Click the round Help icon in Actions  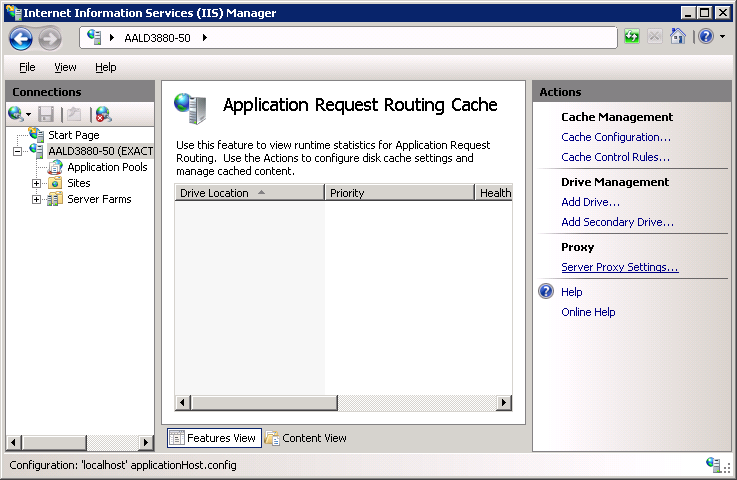point(546,291)
